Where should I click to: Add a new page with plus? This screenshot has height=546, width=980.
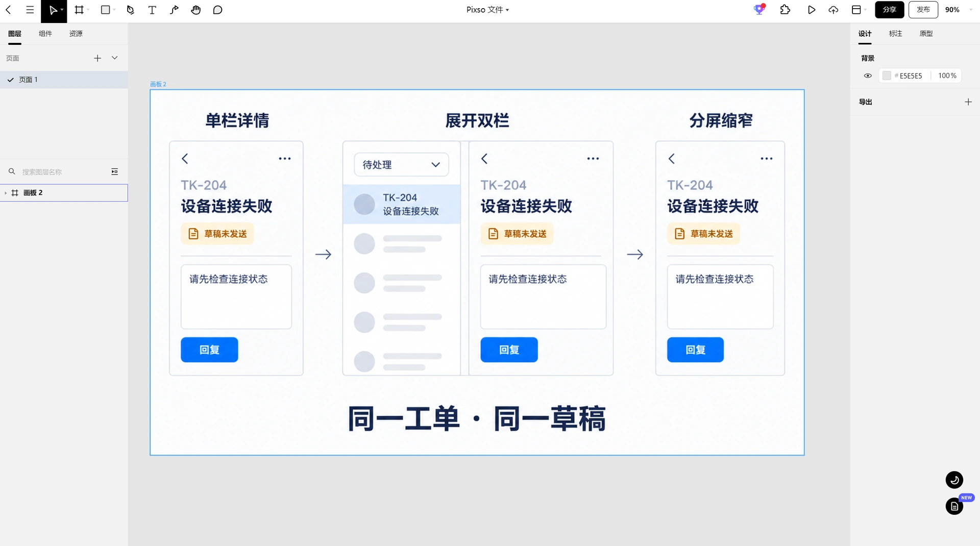pyautogui.click(x=97, y=58)
